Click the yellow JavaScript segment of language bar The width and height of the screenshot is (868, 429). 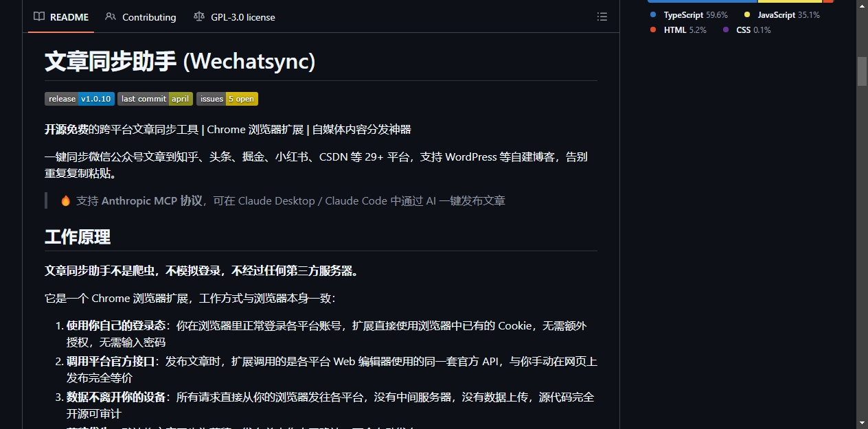tap(790, 1)
